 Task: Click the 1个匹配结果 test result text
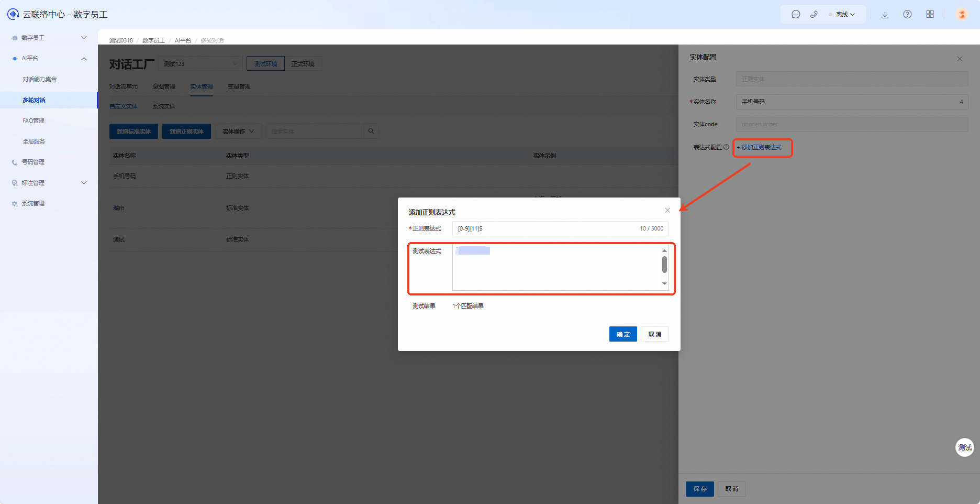(468, 306)
